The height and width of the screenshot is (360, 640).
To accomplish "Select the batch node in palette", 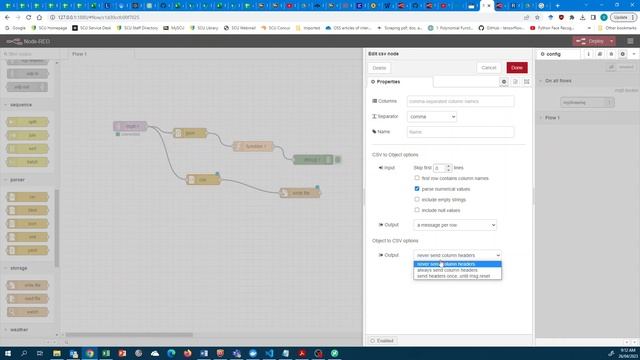I will 28,162.
